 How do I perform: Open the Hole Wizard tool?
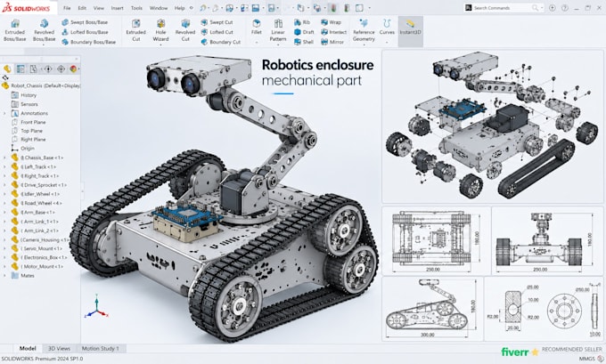(x=160, y=29)
